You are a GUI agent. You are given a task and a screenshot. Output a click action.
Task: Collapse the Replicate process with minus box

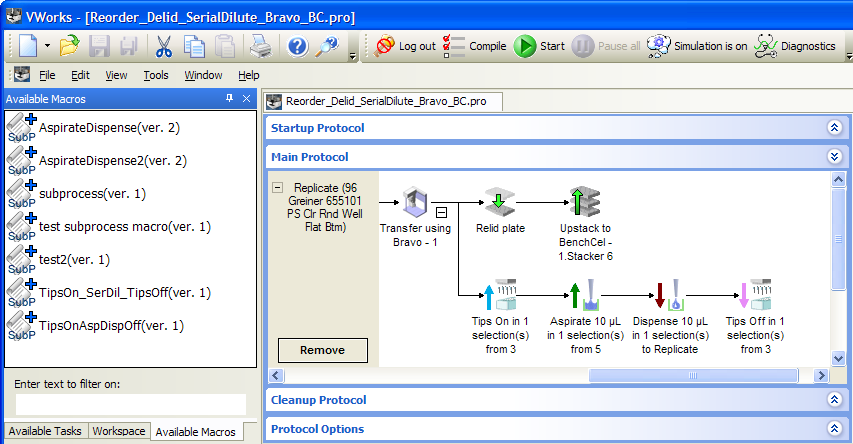pos(277,187)
